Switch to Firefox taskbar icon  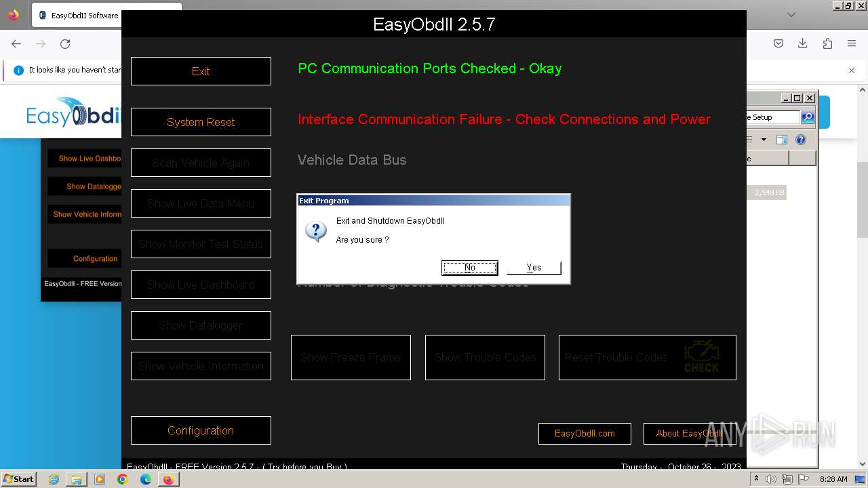pos(168,479)
